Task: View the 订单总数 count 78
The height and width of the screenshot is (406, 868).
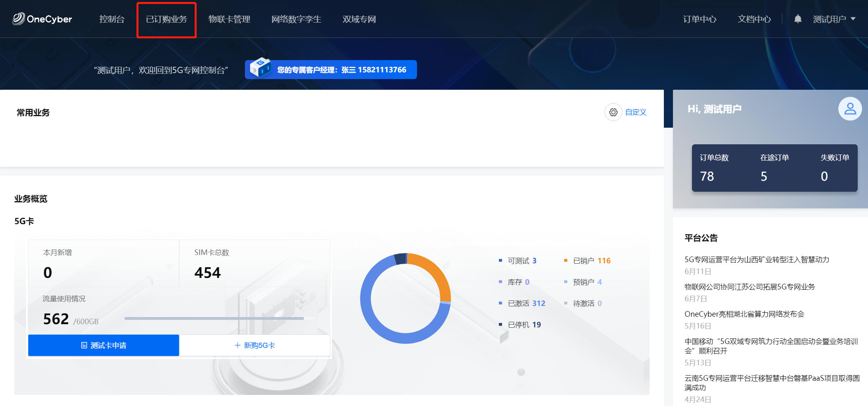Action: click(707, 176)
